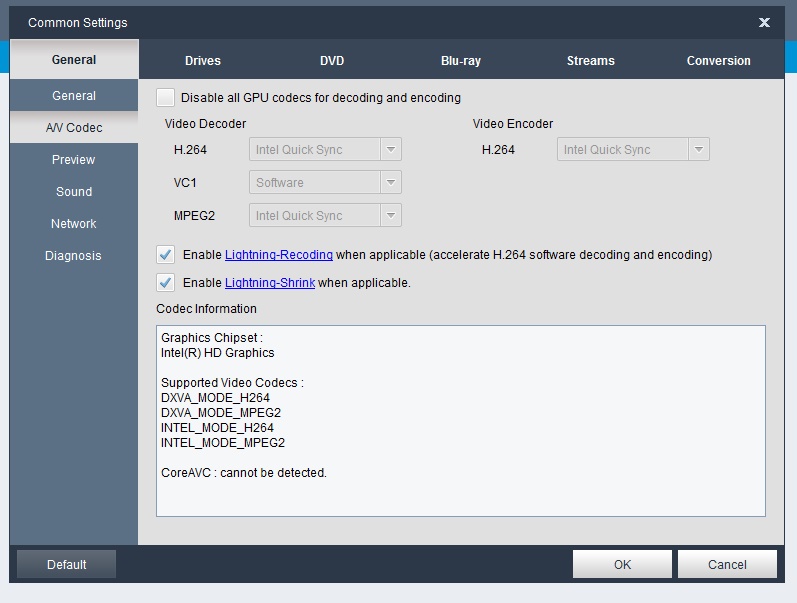The width and height of the screenshot is (797, 603).
Task: Open the Sound settings page
Action: point(74,192)
